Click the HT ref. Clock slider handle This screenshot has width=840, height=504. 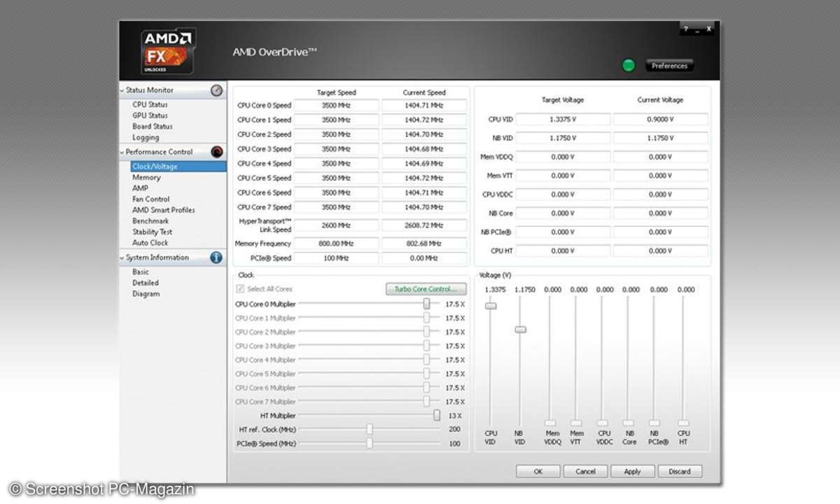(x=370, y=429)
